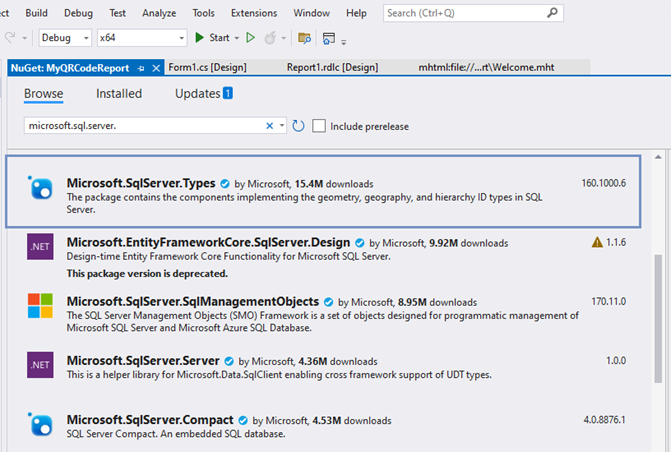Open the x64 platform dropdown
The image size is (671, 452).
pyautogui.click(x=142, y=38)
